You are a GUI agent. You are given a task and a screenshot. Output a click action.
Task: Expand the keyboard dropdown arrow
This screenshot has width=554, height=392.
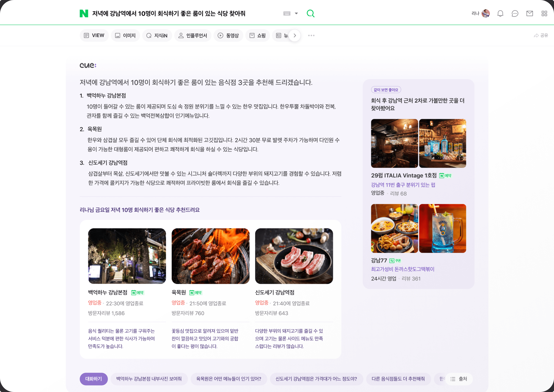pyautogui.click(x=296, y=14)
